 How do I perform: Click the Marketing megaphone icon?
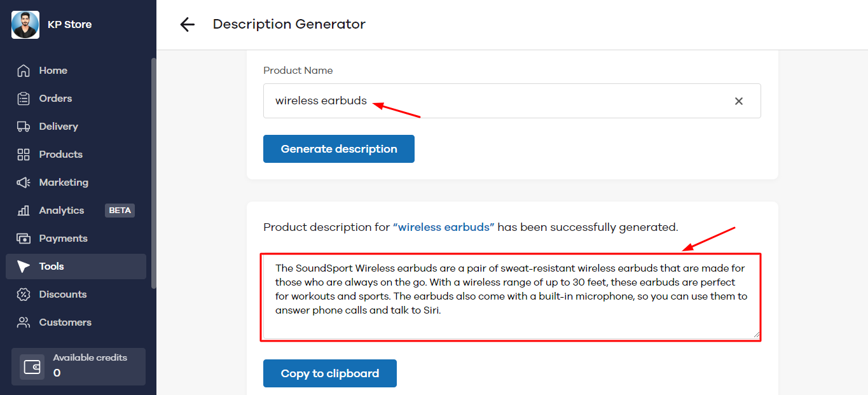point(24,183)
